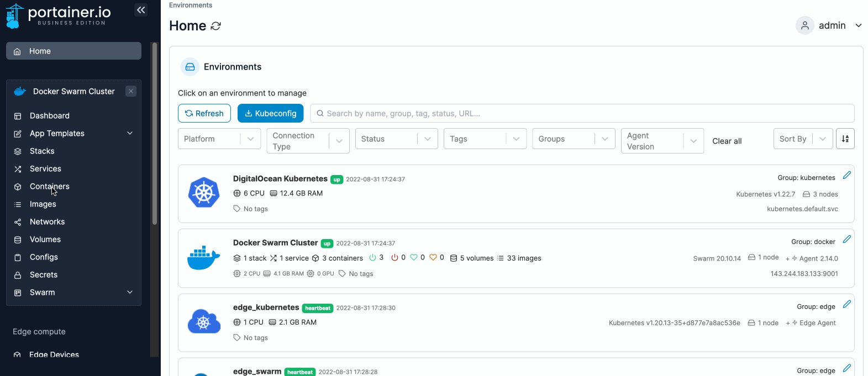Viewport: 868px width, 376px height.
Task: Open the admin user menu
Action: click(829, 25)
